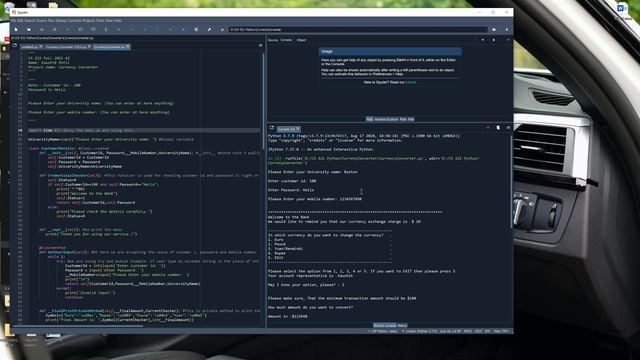Viewport: 640px width, 360px height.
Task: Open the PYTHONPATH manager icon
Action: point(222,29)
